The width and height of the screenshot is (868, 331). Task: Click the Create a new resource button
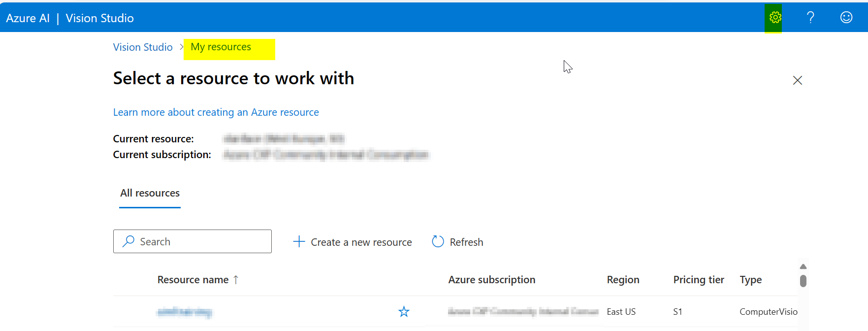pyautogui.click(x=361, y=241)
